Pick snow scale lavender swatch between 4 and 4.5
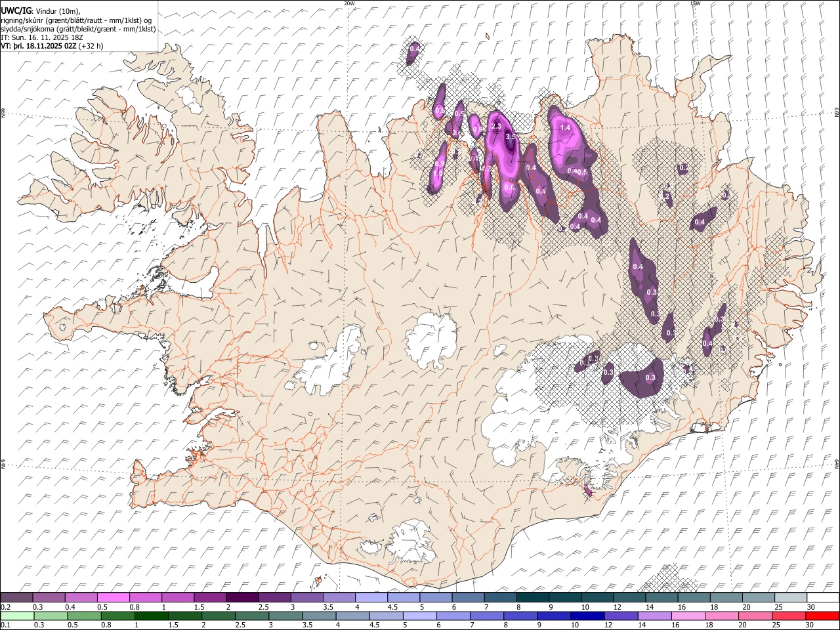The width and height of the screenshot is (840, 630). (x=371, y=598)
